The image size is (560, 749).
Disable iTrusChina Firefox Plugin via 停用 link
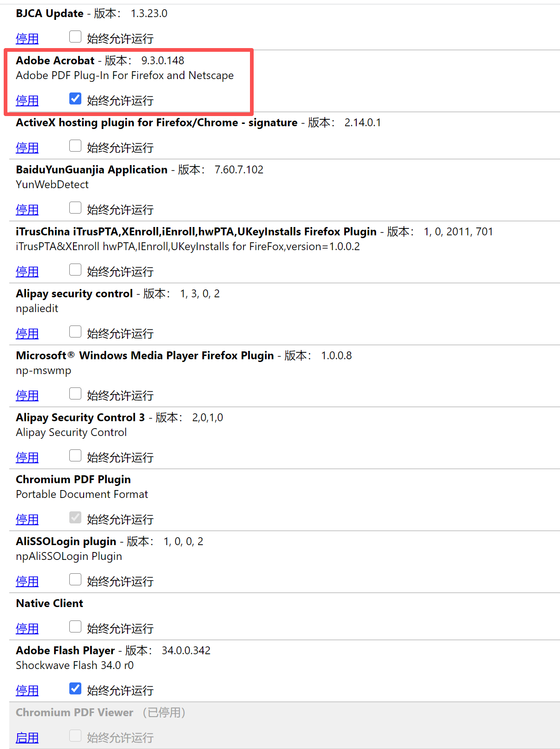pyautogui.click(x=27, y=272)
